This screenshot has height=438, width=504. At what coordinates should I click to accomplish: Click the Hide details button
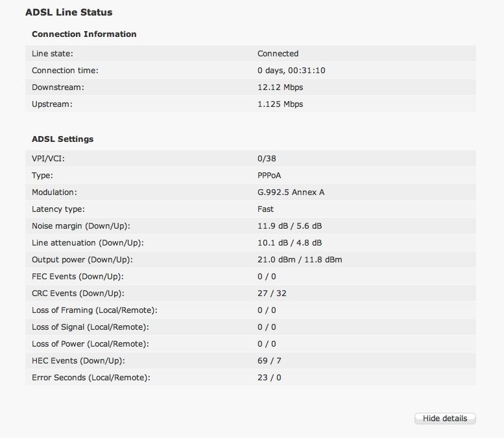point(445,419)
